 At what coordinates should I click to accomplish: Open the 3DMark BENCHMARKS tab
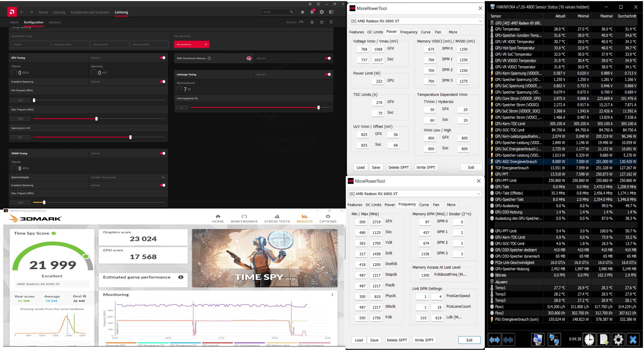pos(244,218)
